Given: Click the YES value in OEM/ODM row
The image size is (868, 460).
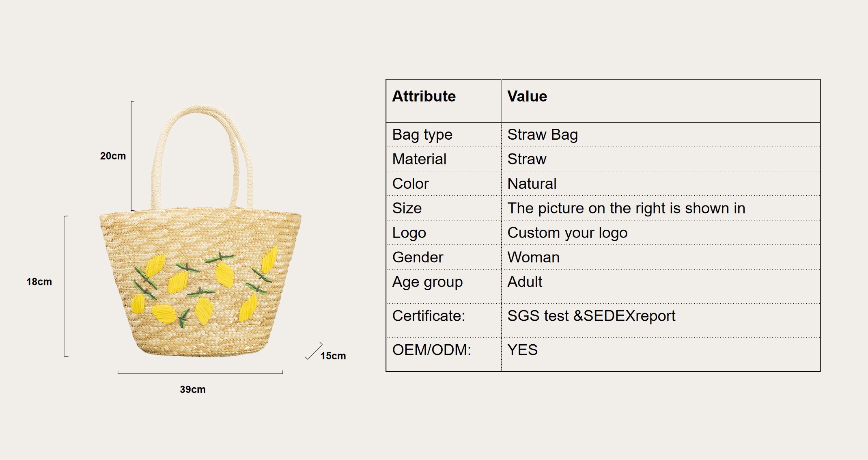Looking at the screenshot, I should click(523, 350).
